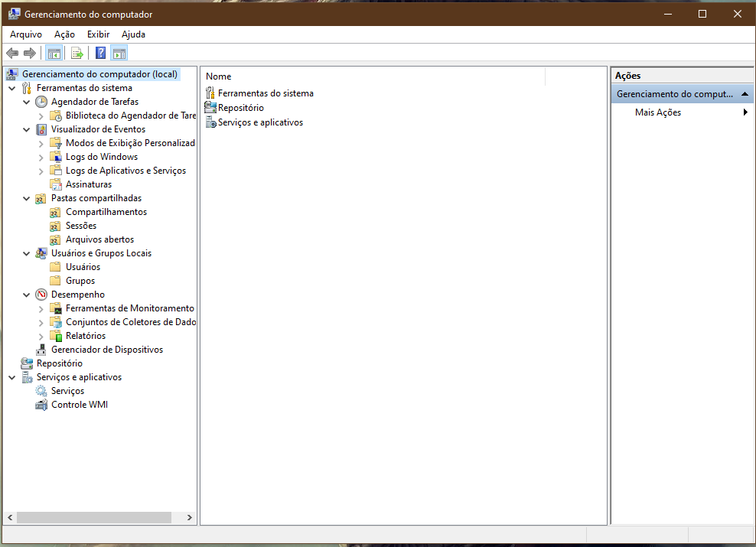Screen dimensions: 756x547
Task: Minimize the Gerenciamento do computador window
Action: pos(668,14)
